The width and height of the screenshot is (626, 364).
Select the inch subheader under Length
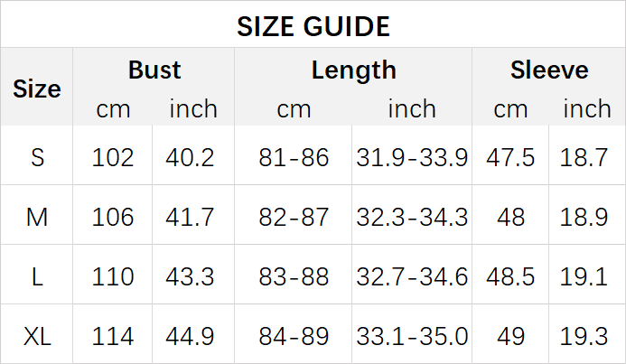411,109
